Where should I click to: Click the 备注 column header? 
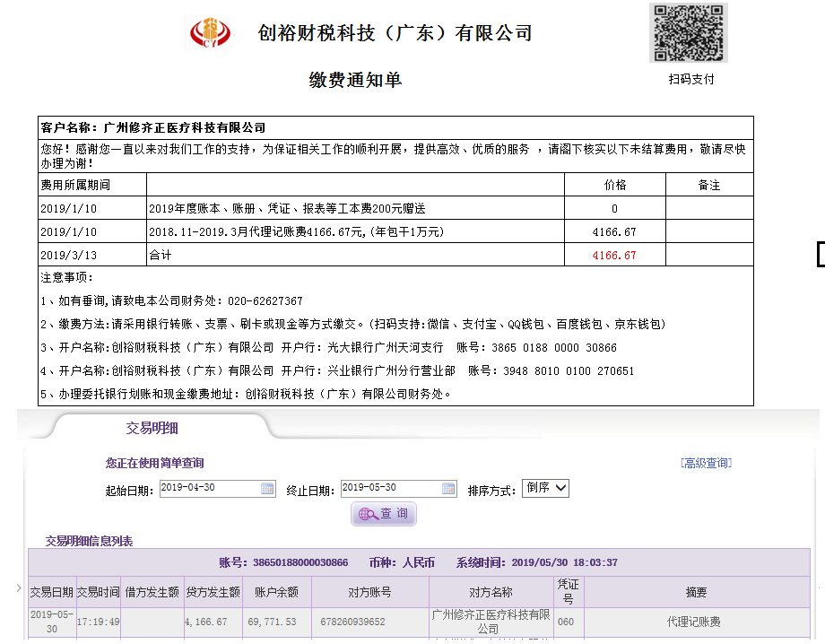[708, 185]
